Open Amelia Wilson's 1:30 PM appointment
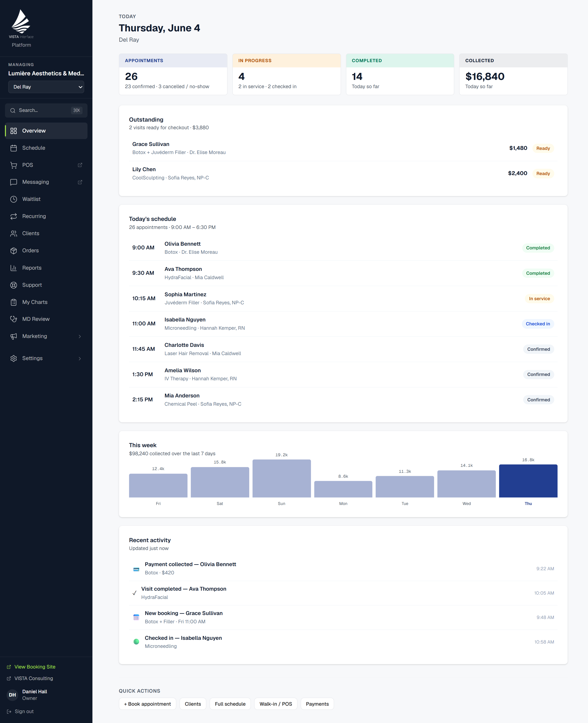The image size is (588, 723). [x=343, y=375]
